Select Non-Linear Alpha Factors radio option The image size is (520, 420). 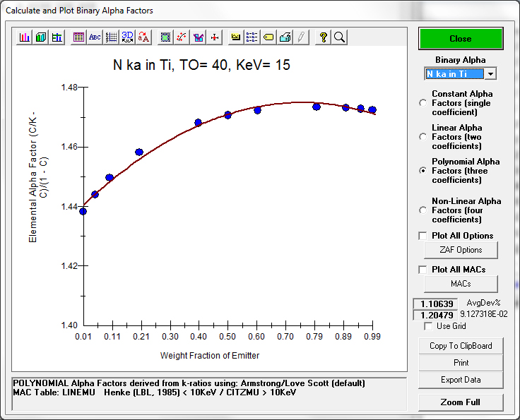pos(423,210)
